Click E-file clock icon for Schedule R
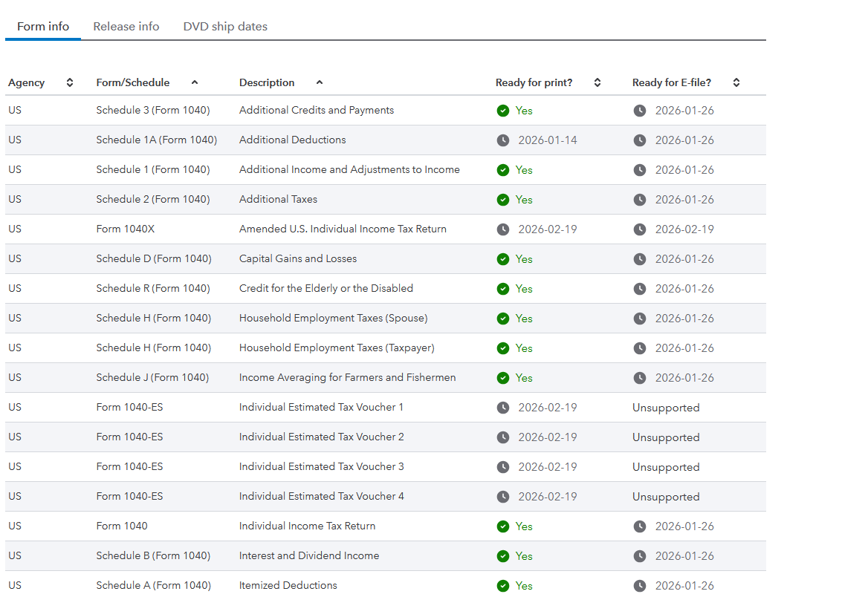The width and height of the screenshot is (868, 597). (640, 289)
